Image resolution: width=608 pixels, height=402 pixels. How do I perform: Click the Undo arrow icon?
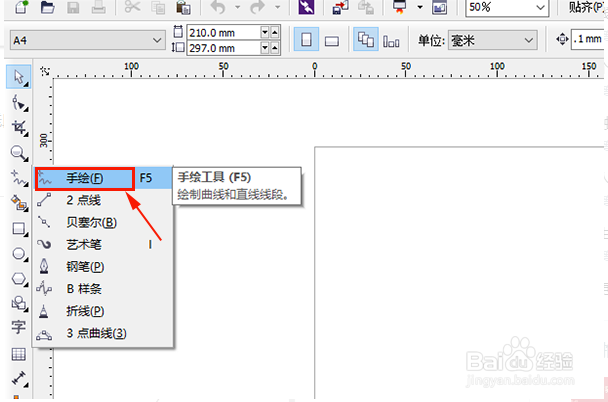[x=218, y=7]
